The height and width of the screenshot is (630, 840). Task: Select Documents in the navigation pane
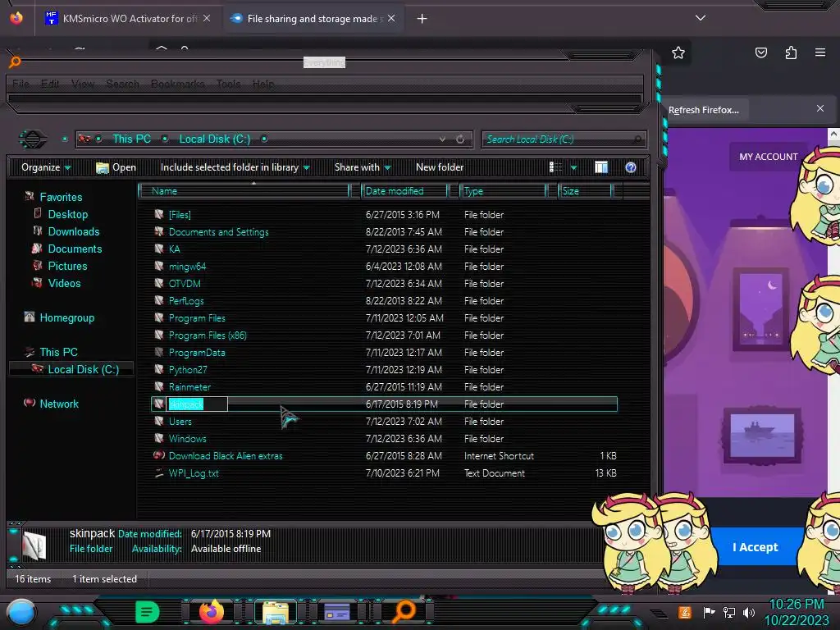pyautogui.click(x=75, y=249)
